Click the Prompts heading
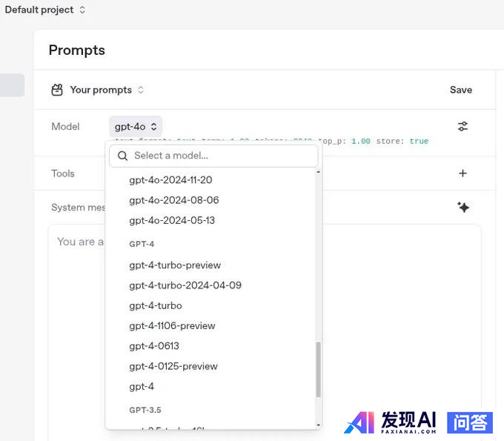Viewport: 504px width, 441px height. (x=77, y=50)
